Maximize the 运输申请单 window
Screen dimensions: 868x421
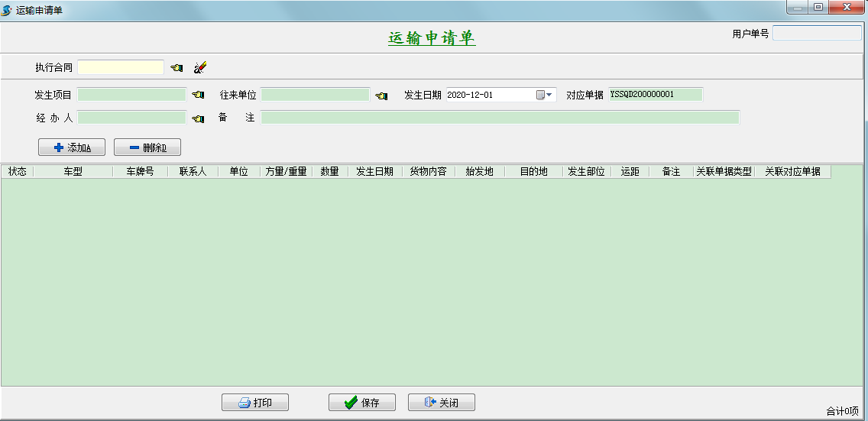point(818,7)
